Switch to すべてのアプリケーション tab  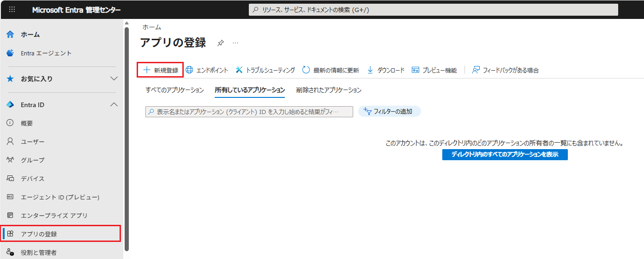pyautogui.click(x=175, y=90)
